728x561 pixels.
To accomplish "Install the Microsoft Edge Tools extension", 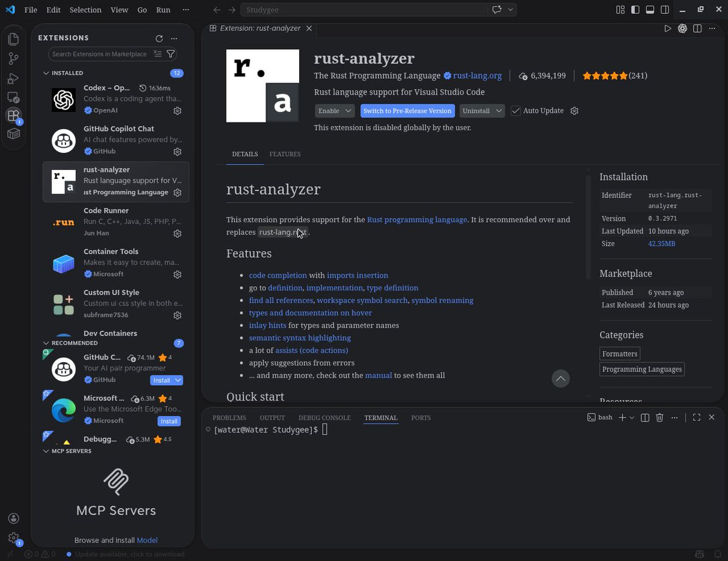I will (169, 421).
